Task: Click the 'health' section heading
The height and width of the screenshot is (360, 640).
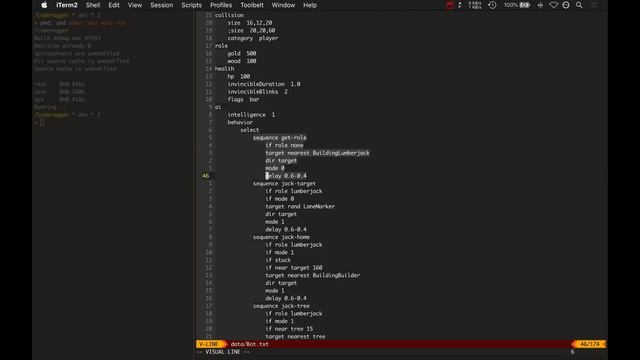Action: (224, 69)
